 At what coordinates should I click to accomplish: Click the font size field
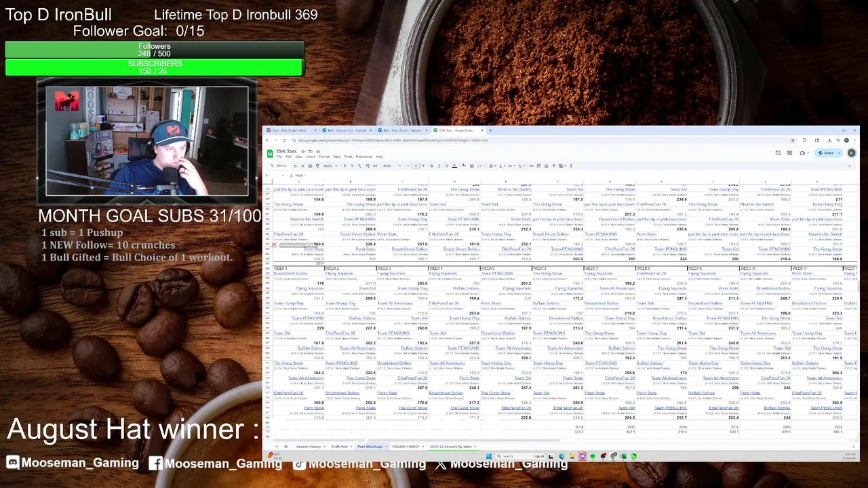pyautogui.click(x=416, y=165)
